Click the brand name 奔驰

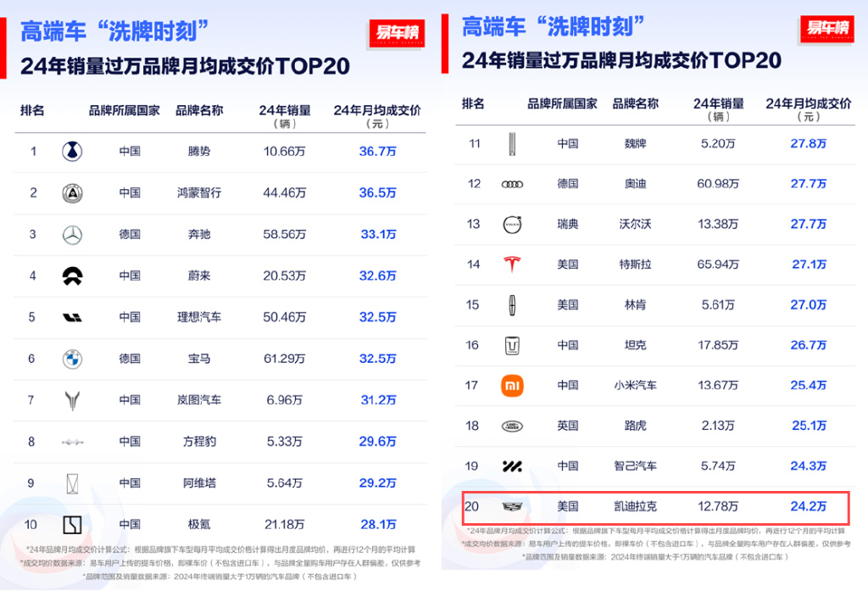pos(198,234)
